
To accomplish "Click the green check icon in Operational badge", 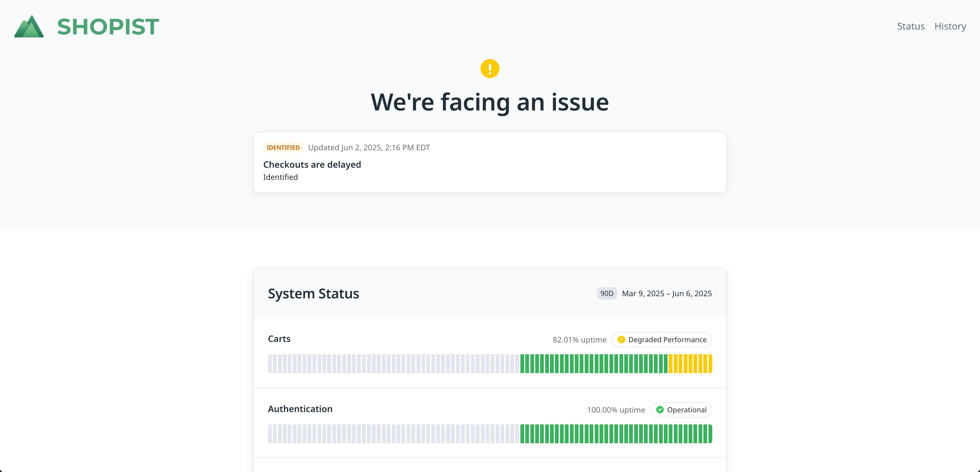I will 660,410.
